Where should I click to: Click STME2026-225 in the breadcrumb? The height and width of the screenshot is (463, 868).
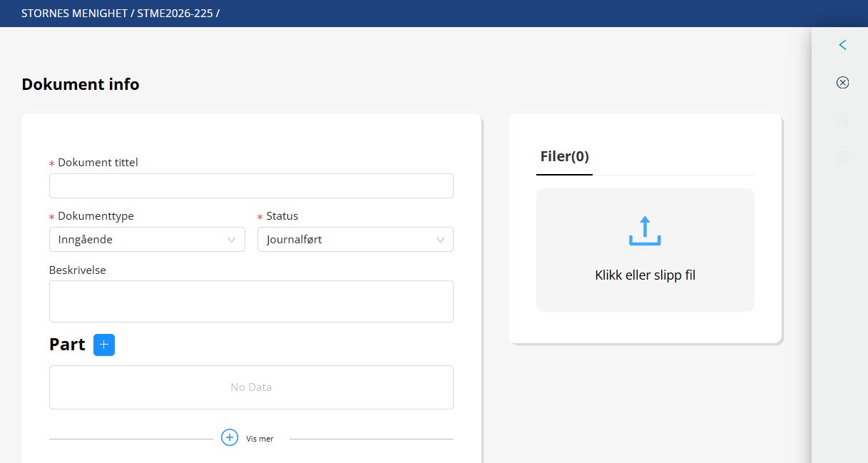coord(175,13)
